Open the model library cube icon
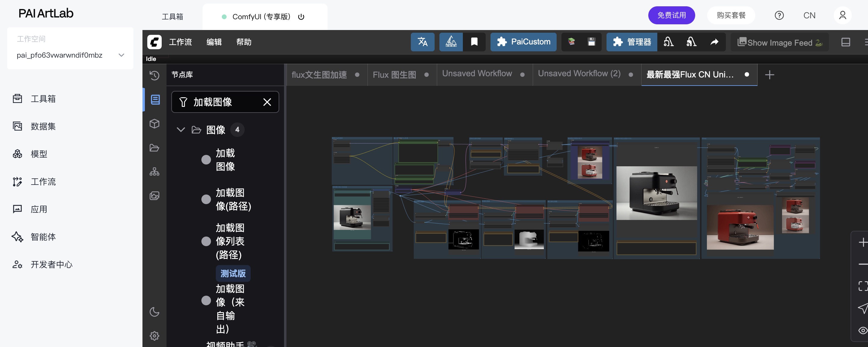Image resolution: width=868 pixels, height=347 pixels. (154, 124)
